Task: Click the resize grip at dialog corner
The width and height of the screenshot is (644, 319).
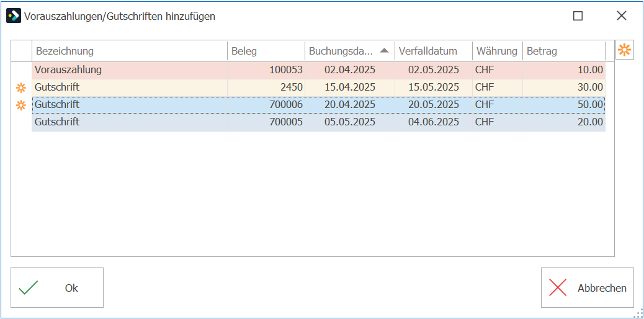Action: 638,313
